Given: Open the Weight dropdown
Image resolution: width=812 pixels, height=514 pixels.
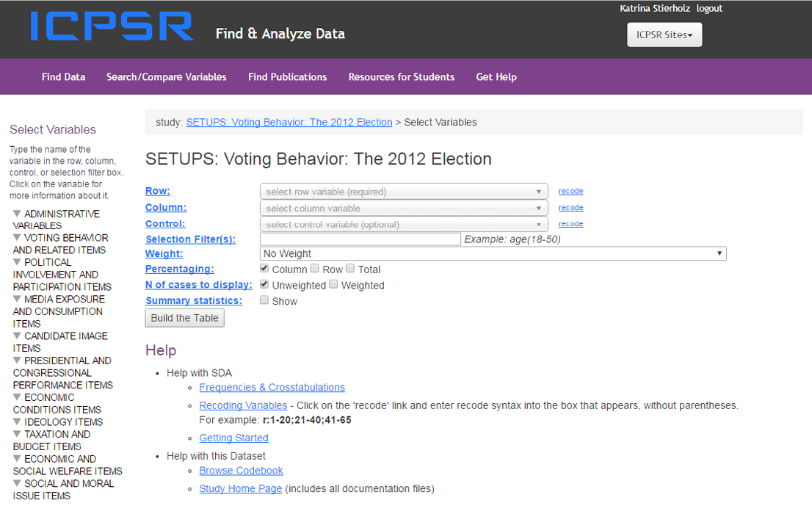Looking at the screenshot, I should (x=493, y=253).
